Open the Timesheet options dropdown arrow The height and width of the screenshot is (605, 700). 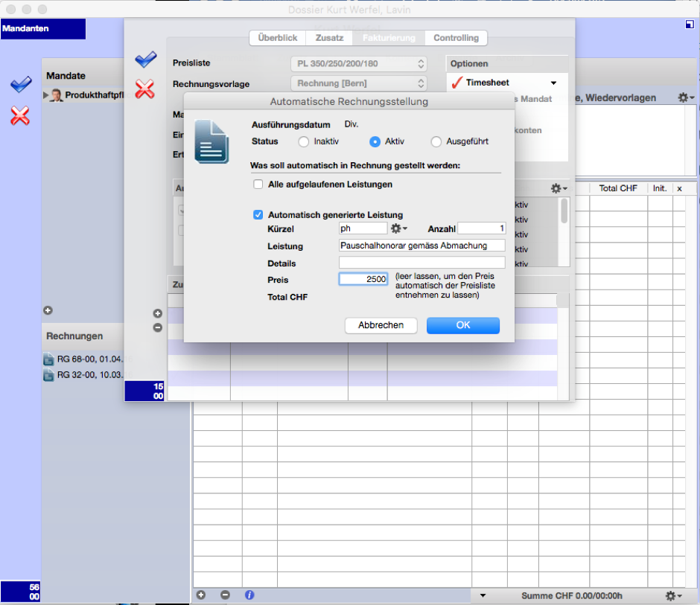553,83
